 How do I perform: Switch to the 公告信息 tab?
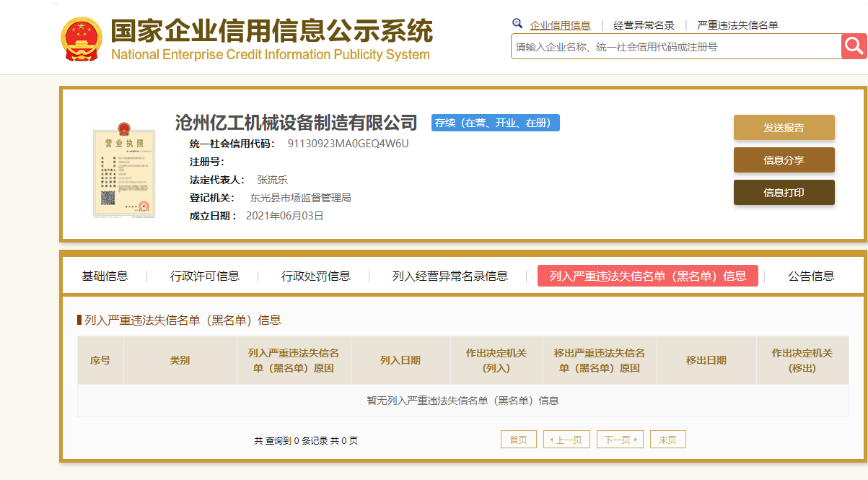[x=811, y=276]
